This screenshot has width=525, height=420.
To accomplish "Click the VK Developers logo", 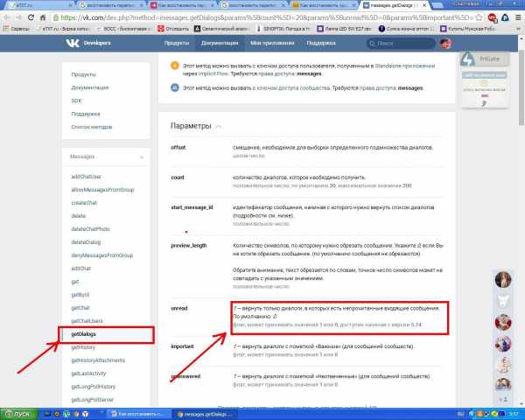I will click(88, 43).
